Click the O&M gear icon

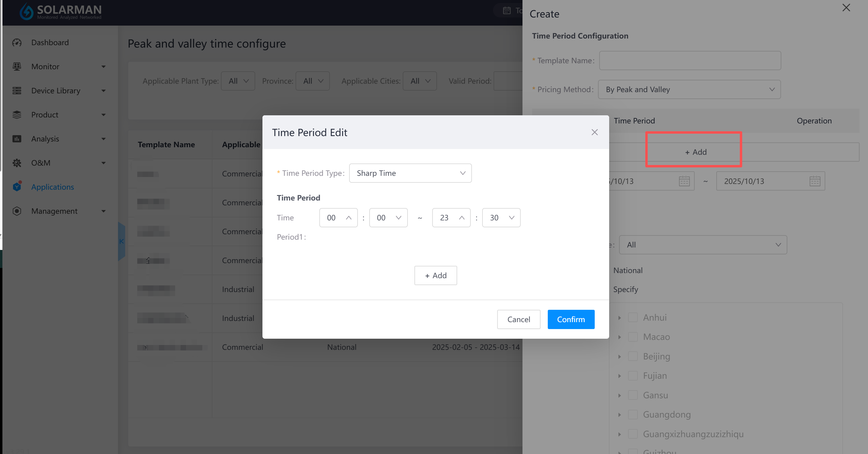click(x=17, y=163)
